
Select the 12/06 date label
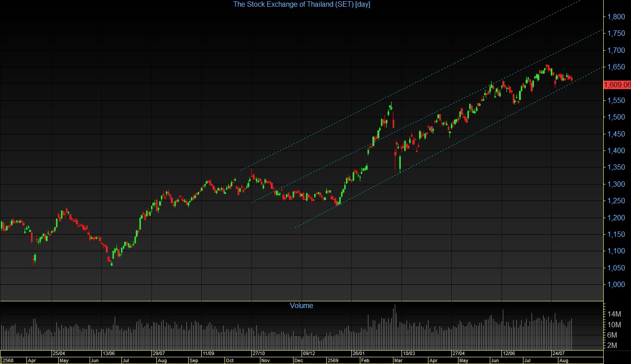tap(509, 353)
